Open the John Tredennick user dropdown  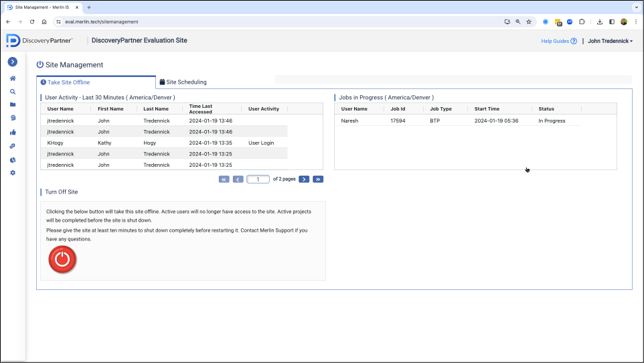tap(610, 41)
